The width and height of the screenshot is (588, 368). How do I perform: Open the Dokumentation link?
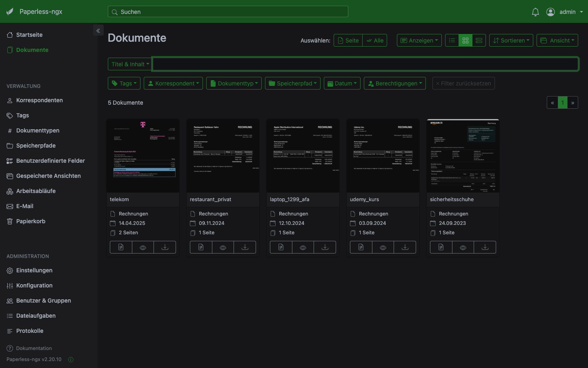pyautogui.click(x=34, y=348)
